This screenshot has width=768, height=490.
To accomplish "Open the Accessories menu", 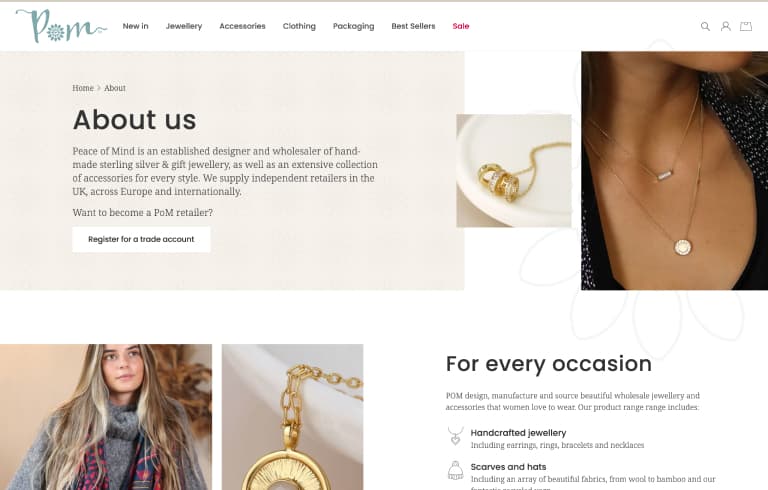I will (242, 26).
